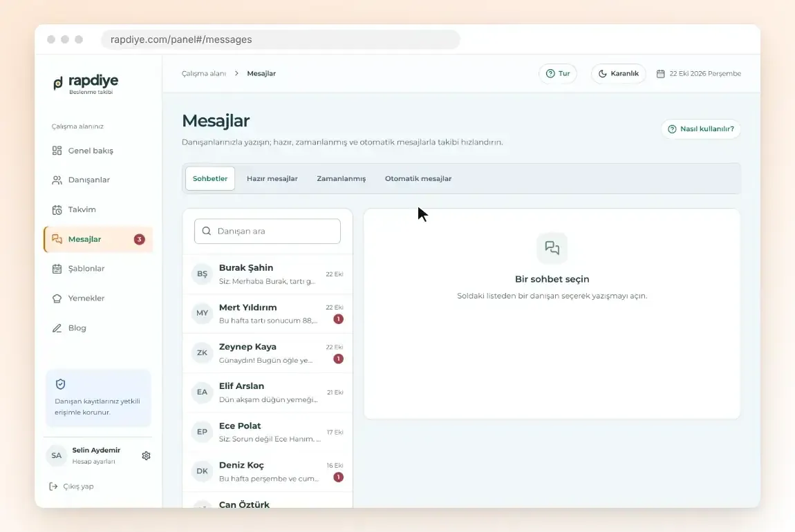Click the Danışanlar people icon
The width and height of the screenshot is (795, 532).
pos(57,180)
